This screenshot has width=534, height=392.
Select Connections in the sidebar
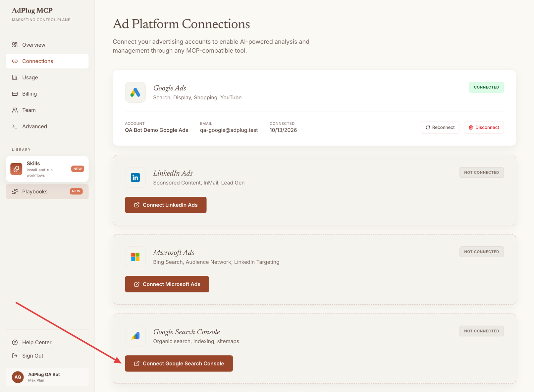coord(47,61)
